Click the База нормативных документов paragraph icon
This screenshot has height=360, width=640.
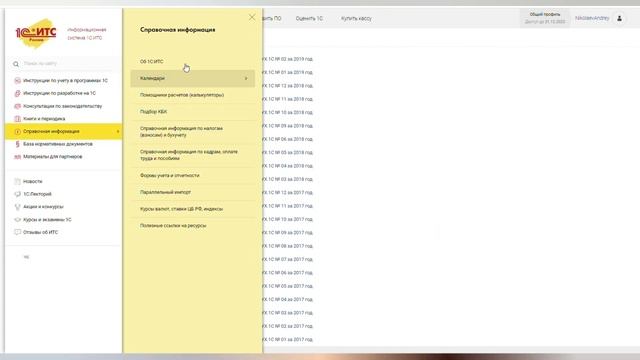[17, 144]
